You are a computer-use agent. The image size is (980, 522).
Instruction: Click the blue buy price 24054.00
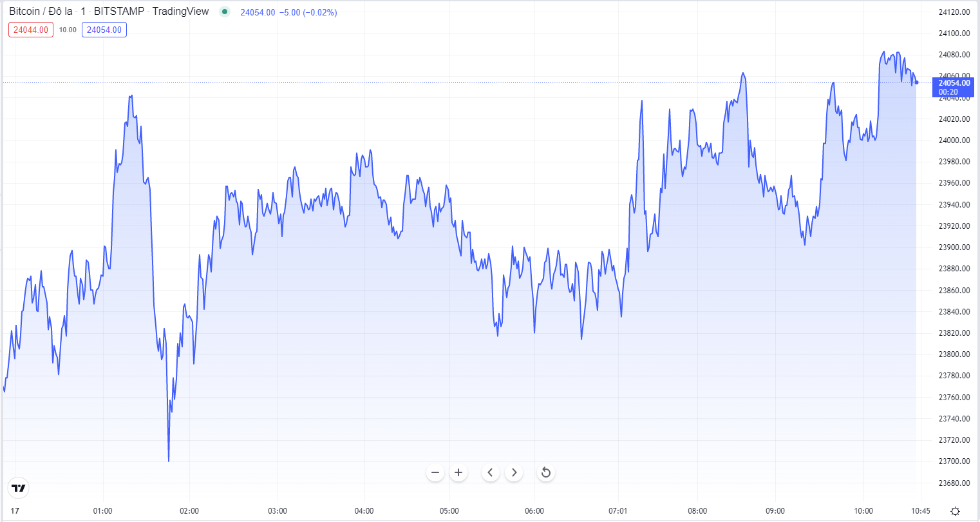[x=104, y=30]
